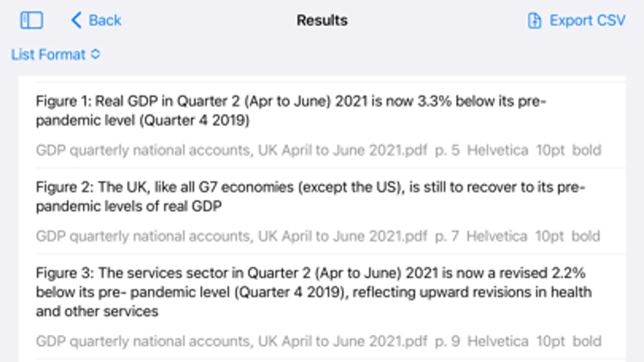
Task: Click the PDF file name under Figure 1
Action: point(231,150)
